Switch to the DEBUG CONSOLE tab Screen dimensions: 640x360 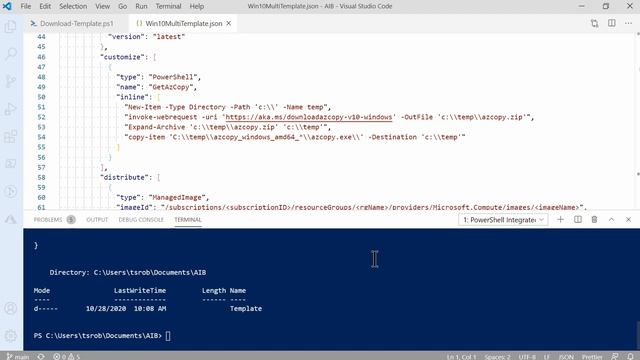141,220
